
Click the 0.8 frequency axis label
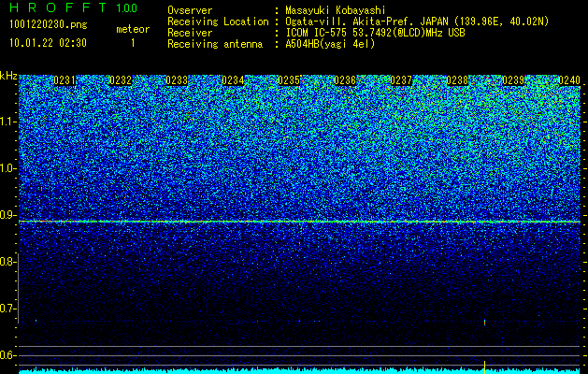pos(7,262)
